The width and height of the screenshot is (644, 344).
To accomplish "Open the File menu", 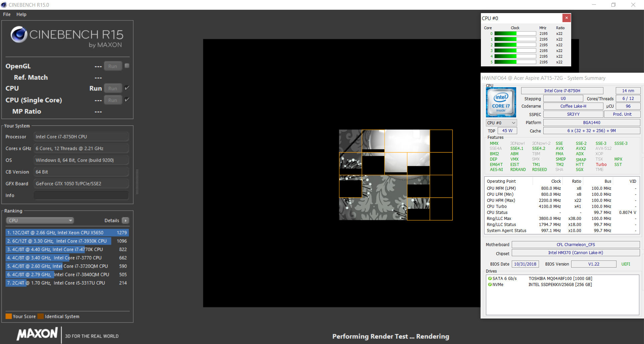I will [7, 14].
